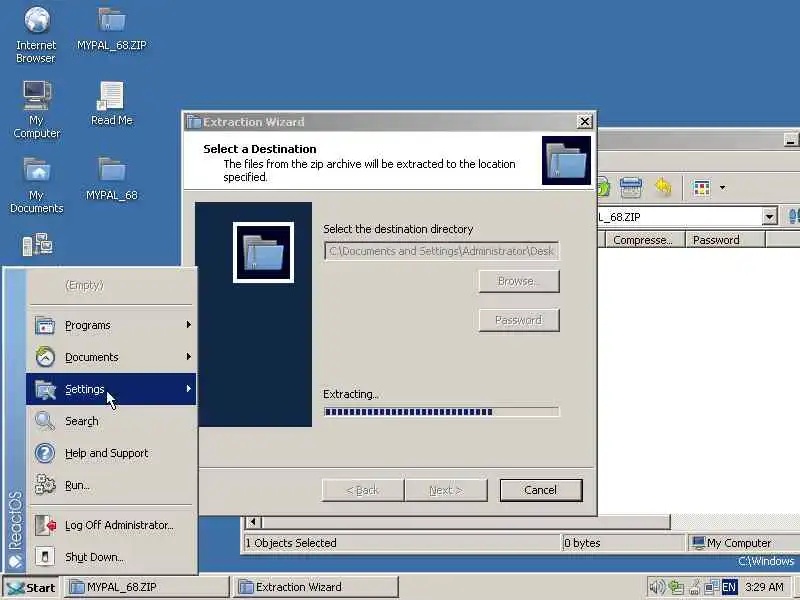Click the Documents submenu arrow

(x=189, y=357)
